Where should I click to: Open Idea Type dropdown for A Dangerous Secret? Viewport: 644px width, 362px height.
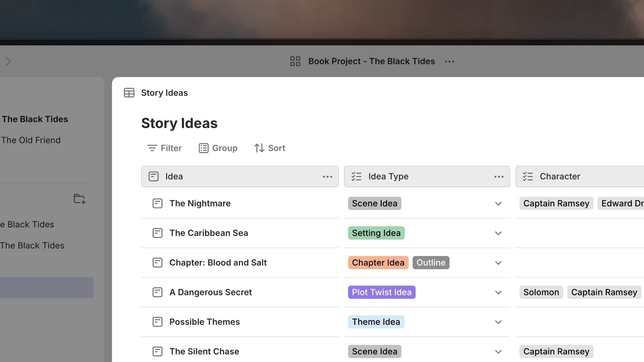[498, 293]
